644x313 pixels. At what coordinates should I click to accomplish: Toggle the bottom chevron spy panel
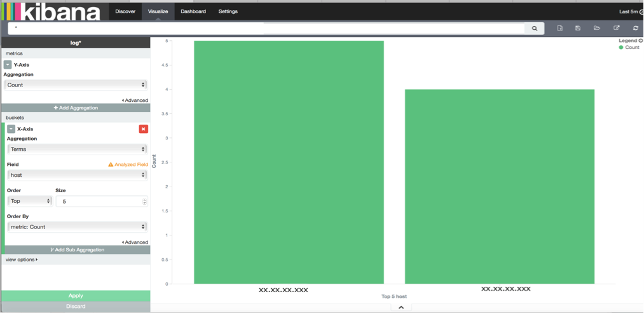pyautogui.click(x=402, y=307)
